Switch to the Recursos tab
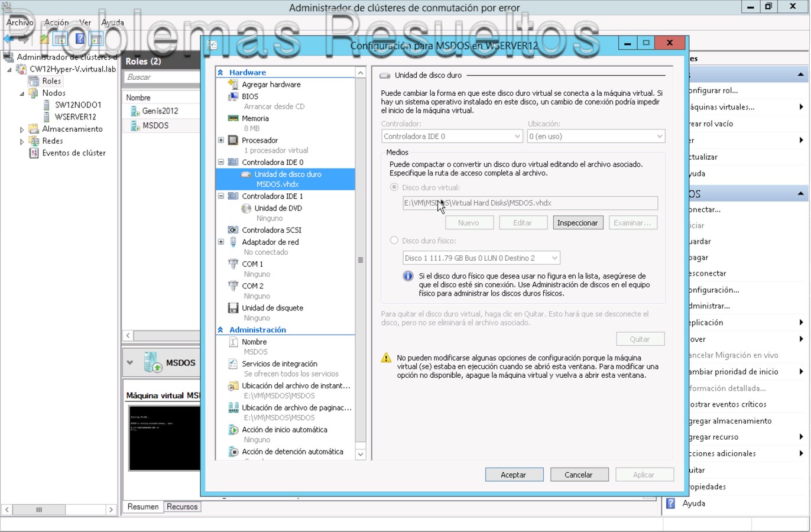Screen dimensions: 811x532 tap(182, 507)
